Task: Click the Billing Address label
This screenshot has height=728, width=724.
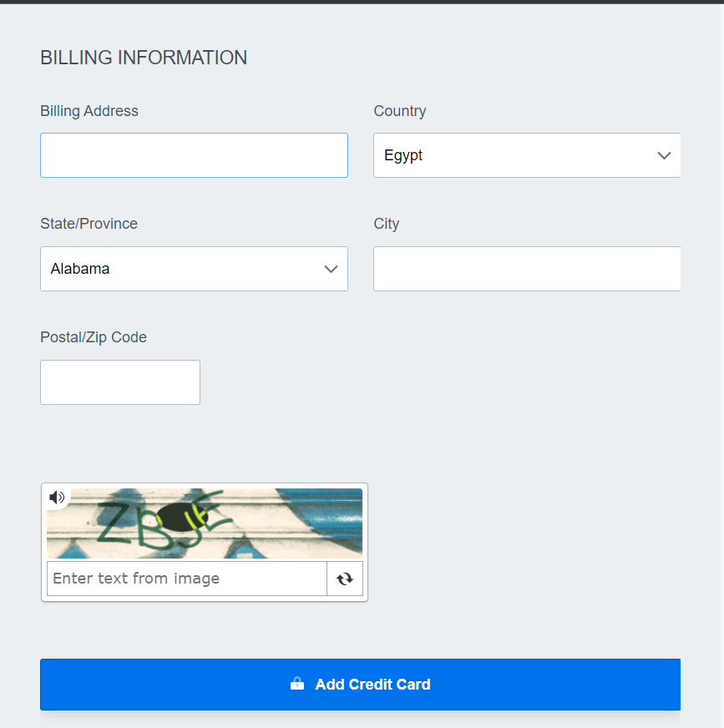Action: click(89, 111)
